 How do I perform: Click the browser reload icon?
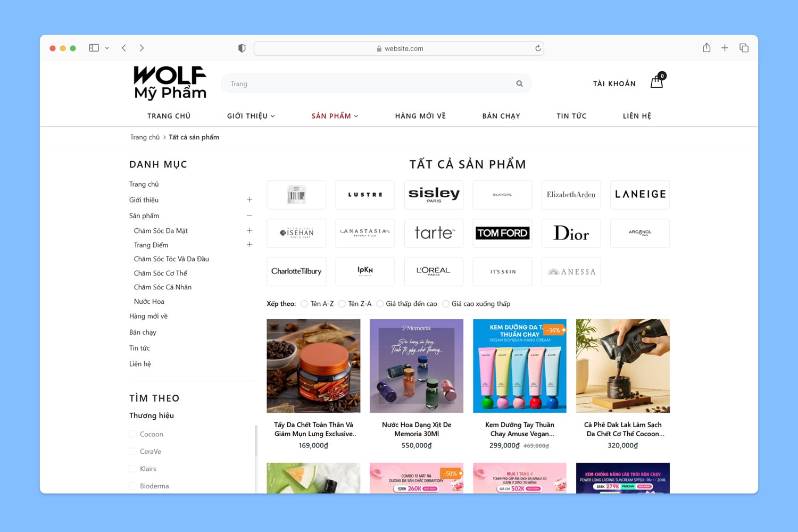538,48
